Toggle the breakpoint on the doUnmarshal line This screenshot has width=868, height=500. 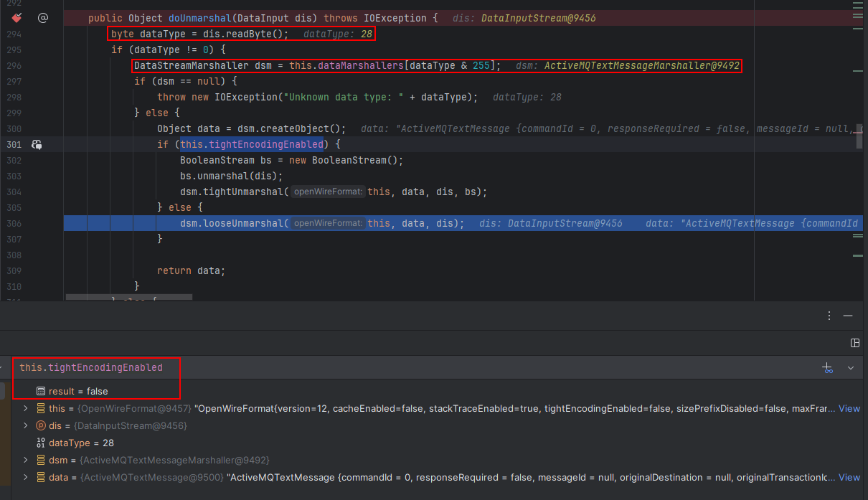(16, 18)
